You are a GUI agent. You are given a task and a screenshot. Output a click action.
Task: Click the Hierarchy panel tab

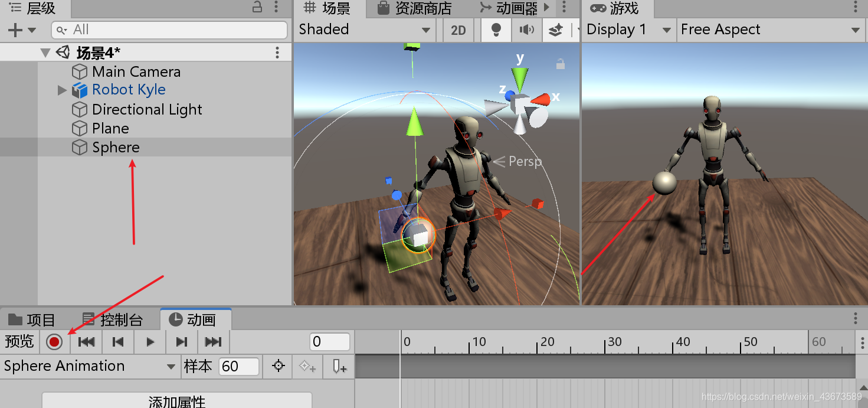coord(34,8)
